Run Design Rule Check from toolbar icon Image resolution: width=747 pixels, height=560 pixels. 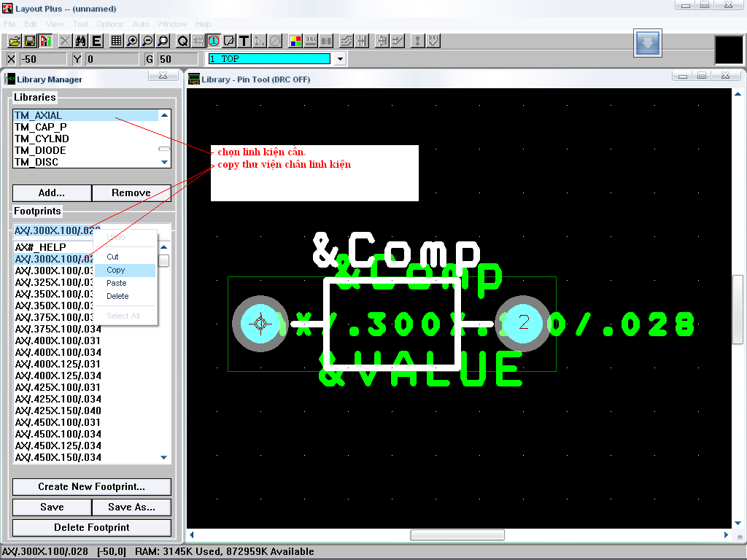[x=433, y=42]
